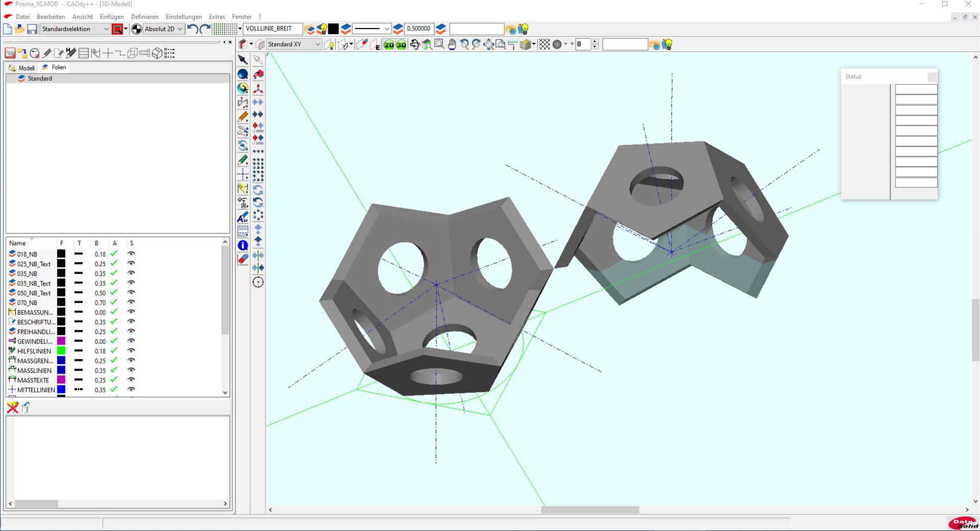Switch to the Modell tab
The image size is (980, 531).
click(x=21, y=68)
